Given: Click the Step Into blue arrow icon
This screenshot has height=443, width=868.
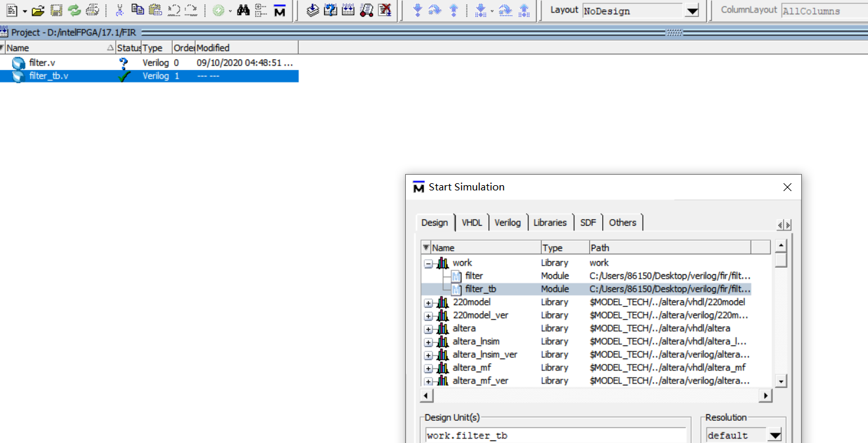Looking at the screenshot, I should 418,10.
